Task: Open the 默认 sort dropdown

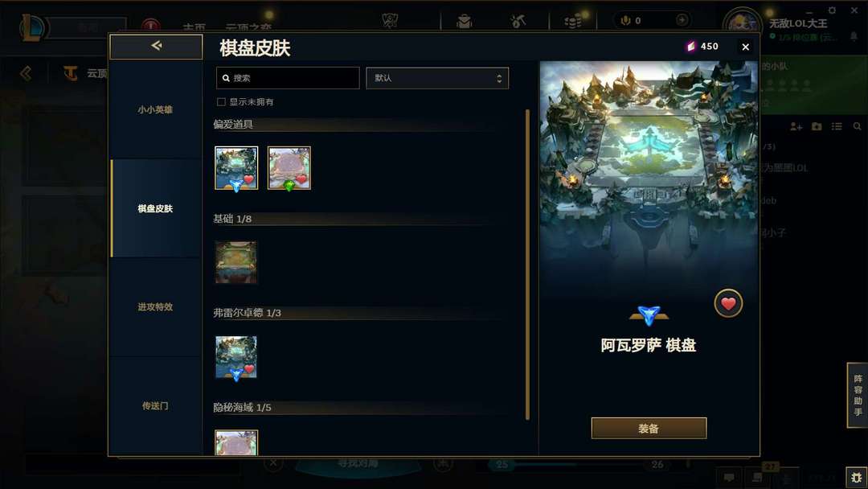Action: (x=437, y=78)
